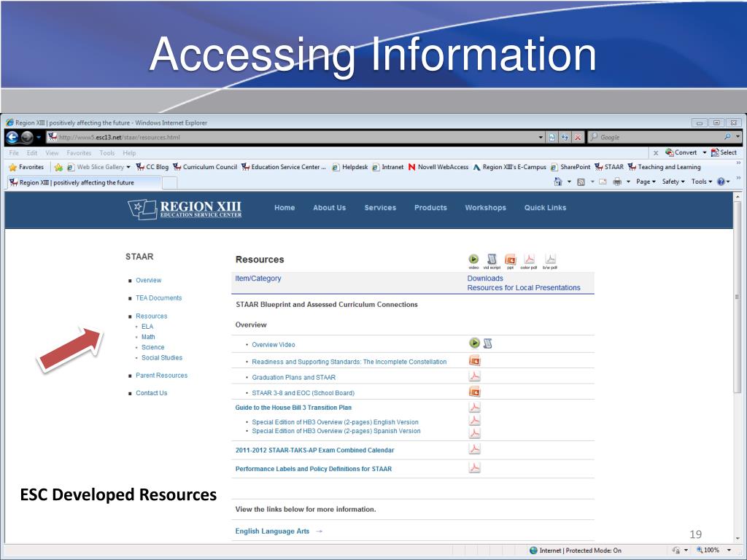Open the PowerPoint icon for Readiness and Supporting Standards
Image resolution: width=747 pixels, height=560 pixels.
click(x=474, y=360)
